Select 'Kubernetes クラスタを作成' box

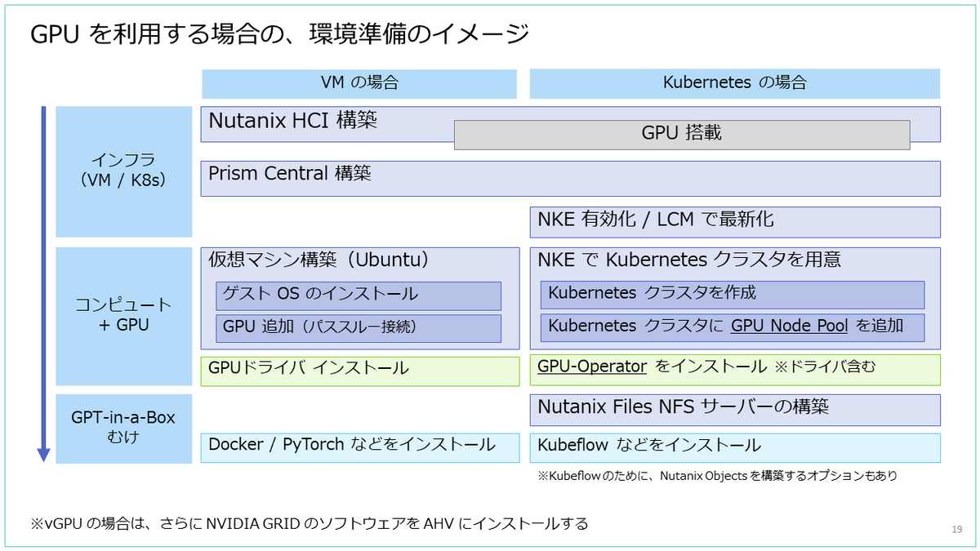tap(733, 294)
